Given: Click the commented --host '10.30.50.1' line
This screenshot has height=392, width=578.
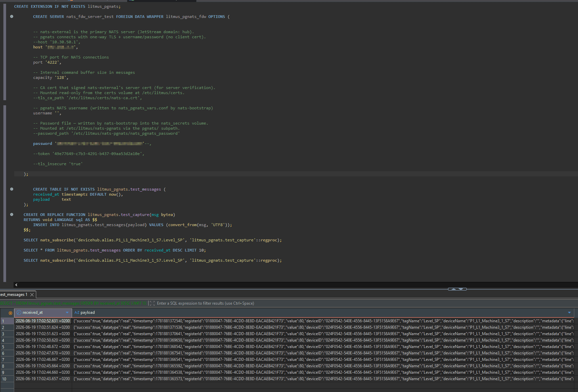Looking at the screenshot, I should click(57, 42).
